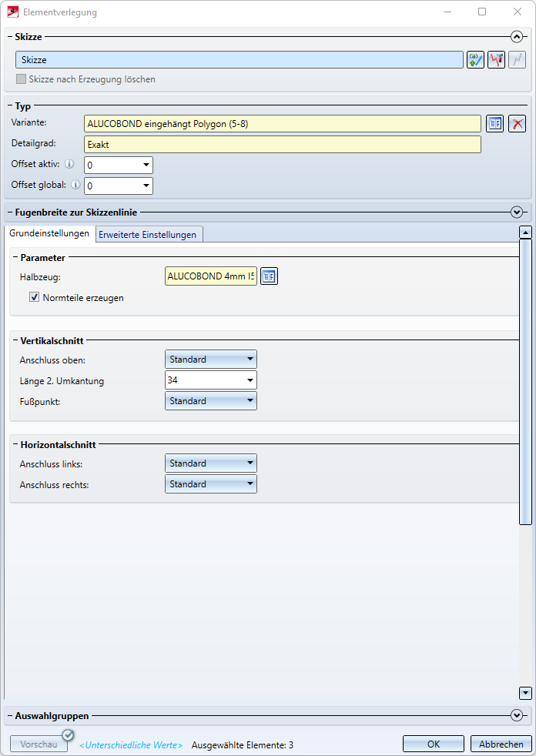Click the info icon next to Offset global
536x756 pixels.
[x=75, y=185]
